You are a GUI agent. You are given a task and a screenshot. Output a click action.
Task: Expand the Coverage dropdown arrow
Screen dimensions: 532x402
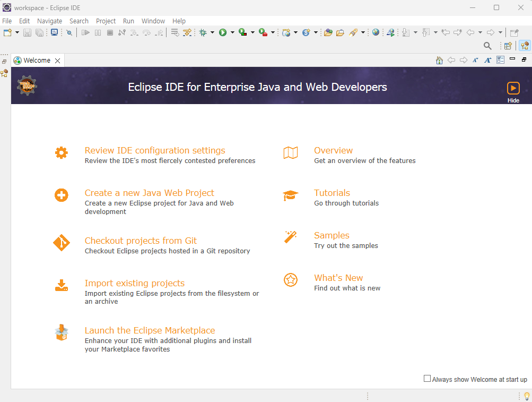coord(252,32)
